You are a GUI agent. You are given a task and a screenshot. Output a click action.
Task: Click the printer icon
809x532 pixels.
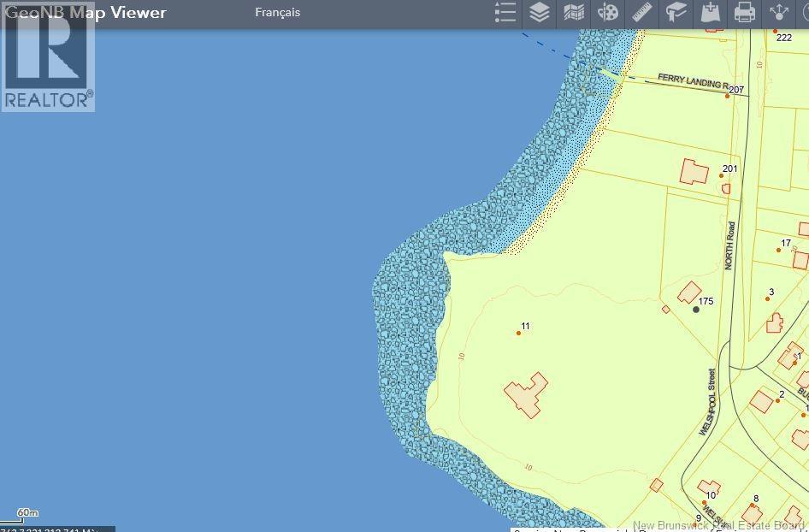click(745, 13)
